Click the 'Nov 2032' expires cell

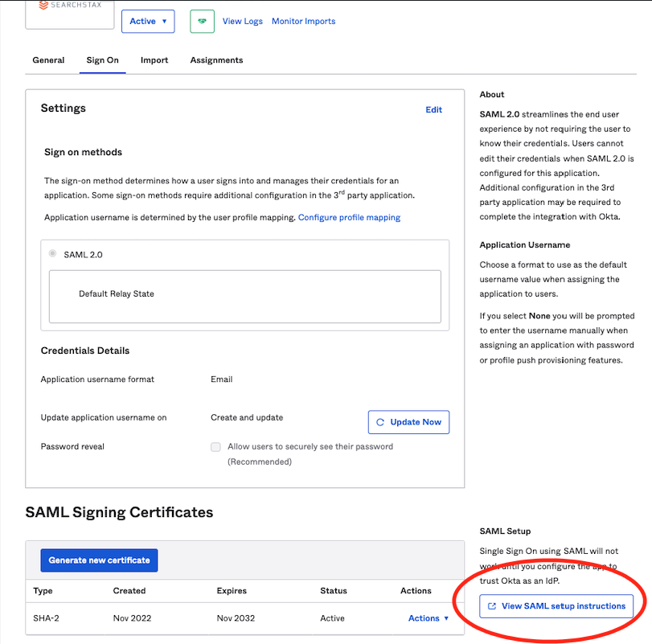click(236, 618)
